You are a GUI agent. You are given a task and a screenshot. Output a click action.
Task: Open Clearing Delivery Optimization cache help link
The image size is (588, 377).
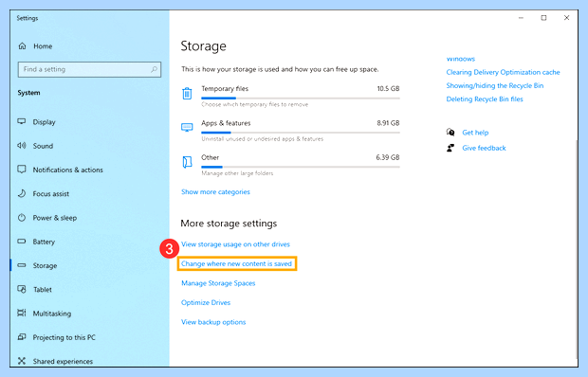[503, 72]
